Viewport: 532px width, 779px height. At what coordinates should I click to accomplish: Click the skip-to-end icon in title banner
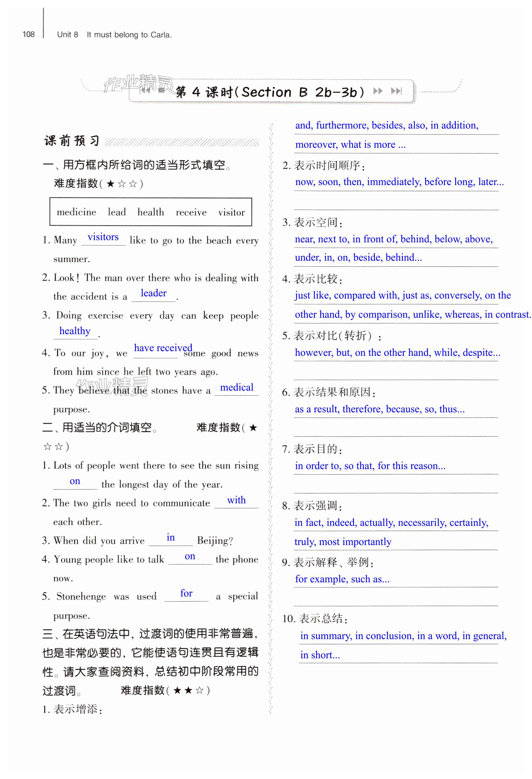coord(396,91)
